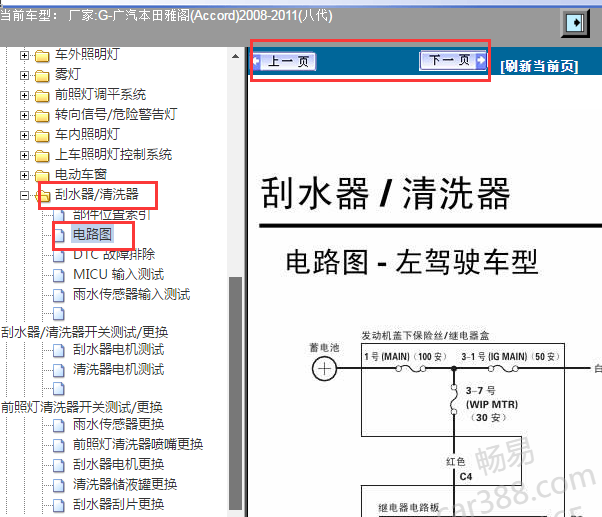Expand the 转向信号/危险警告灯 folder node
Screen dimensions: 602x517
point(24,115)
